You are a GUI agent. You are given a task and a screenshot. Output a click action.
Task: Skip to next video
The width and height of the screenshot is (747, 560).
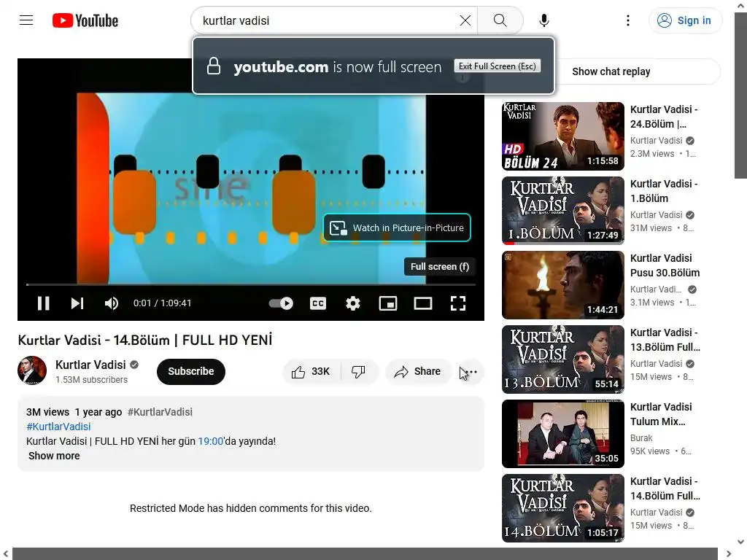tap(77, 303)
